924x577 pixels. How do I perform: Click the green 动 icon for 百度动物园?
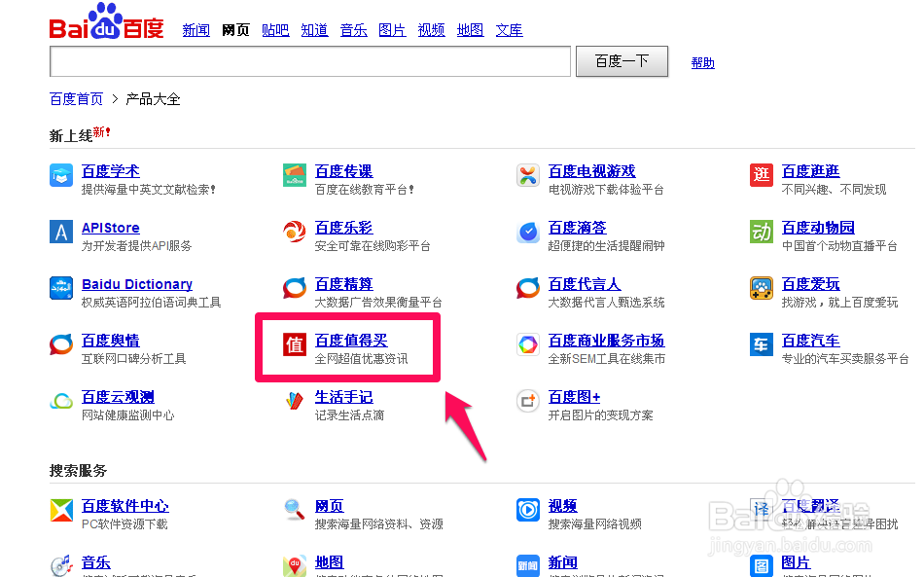[x=762, y=232]
